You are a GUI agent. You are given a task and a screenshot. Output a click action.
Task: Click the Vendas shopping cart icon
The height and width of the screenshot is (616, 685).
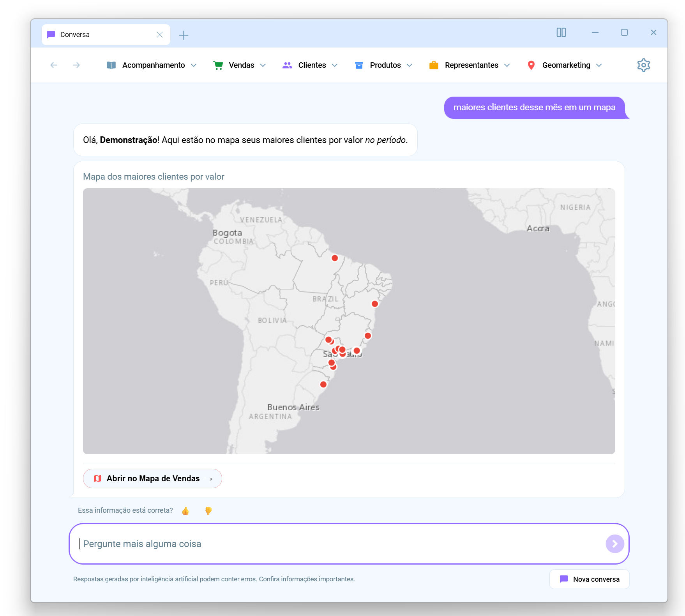coord(218,65)
